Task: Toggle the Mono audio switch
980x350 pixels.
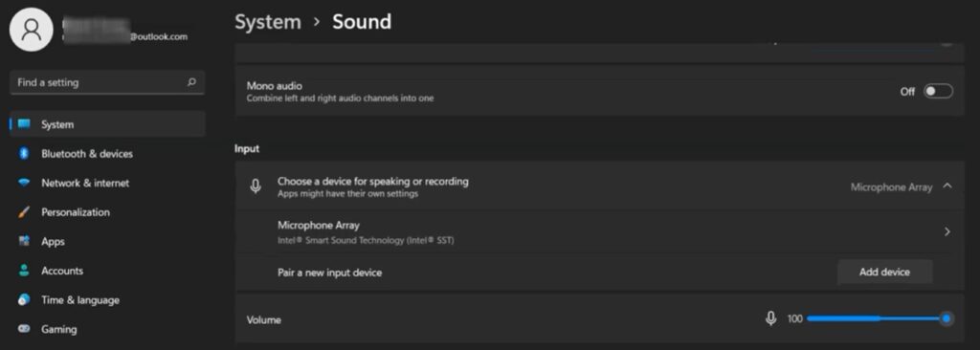Action: click(938, 91)
